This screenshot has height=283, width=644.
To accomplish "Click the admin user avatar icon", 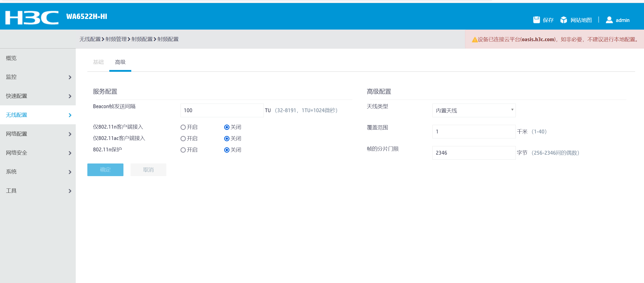I will click(609, 20).
